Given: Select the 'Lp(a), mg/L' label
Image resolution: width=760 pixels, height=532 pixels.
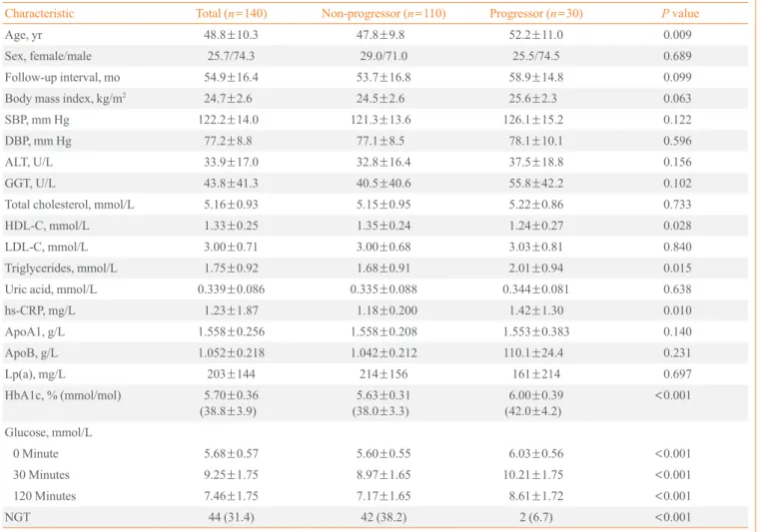Looking at the screenshot, I should click(35, 374).
